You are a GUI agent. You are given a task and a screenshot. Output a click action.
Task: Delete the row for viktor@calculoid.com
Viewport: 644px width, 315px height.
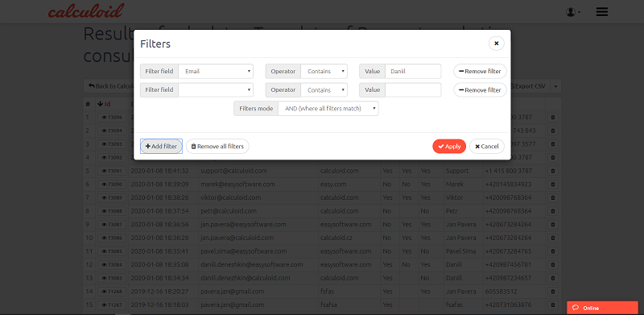(x=553, y=198)
